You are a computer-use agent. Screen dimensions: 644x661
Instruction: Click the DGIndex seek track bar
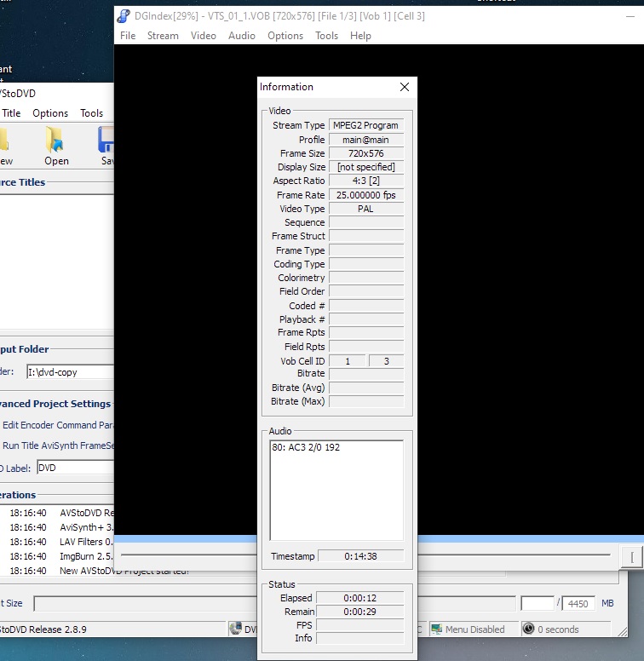pos(365,555)
